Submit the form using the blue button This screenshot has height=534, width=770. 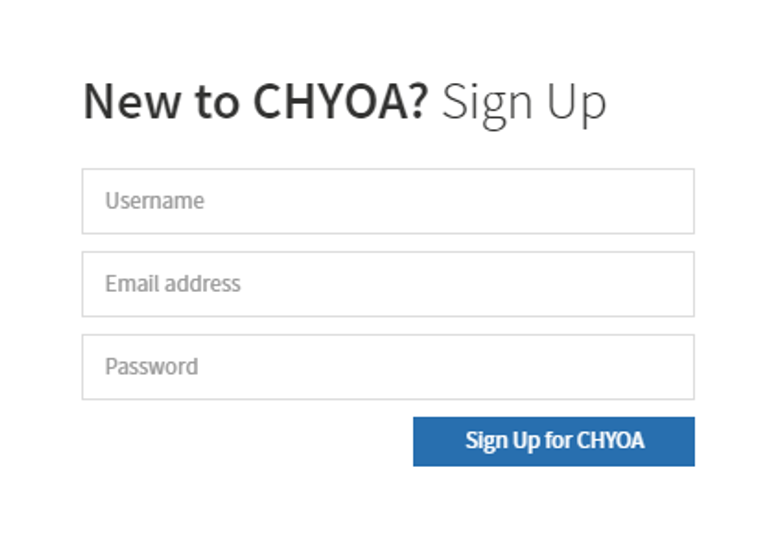point(554,441)
